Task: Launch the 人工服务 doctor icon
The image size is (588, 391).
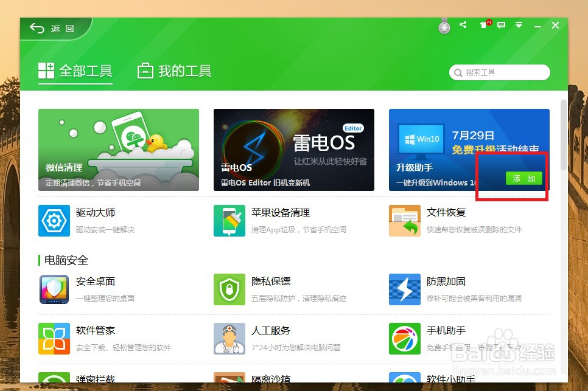Action: [x=229, y=339]
